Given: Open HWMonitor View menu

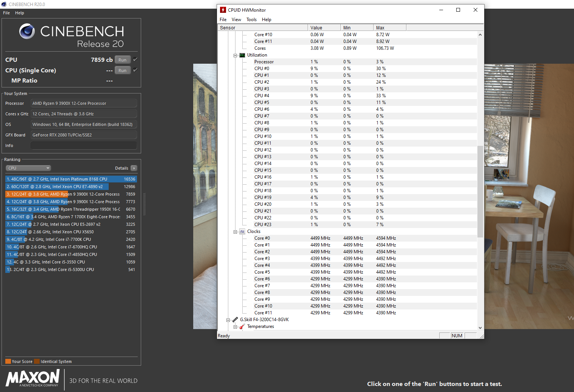Looking at the screenshot, I should [236, 20].
